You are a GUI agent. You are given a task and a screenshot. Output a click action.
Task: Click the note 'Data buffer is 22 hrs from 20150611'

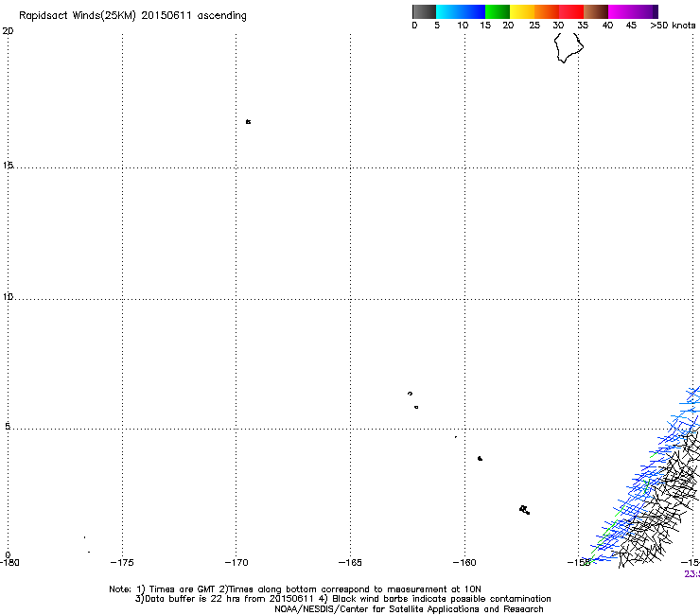tap(230, 599)
